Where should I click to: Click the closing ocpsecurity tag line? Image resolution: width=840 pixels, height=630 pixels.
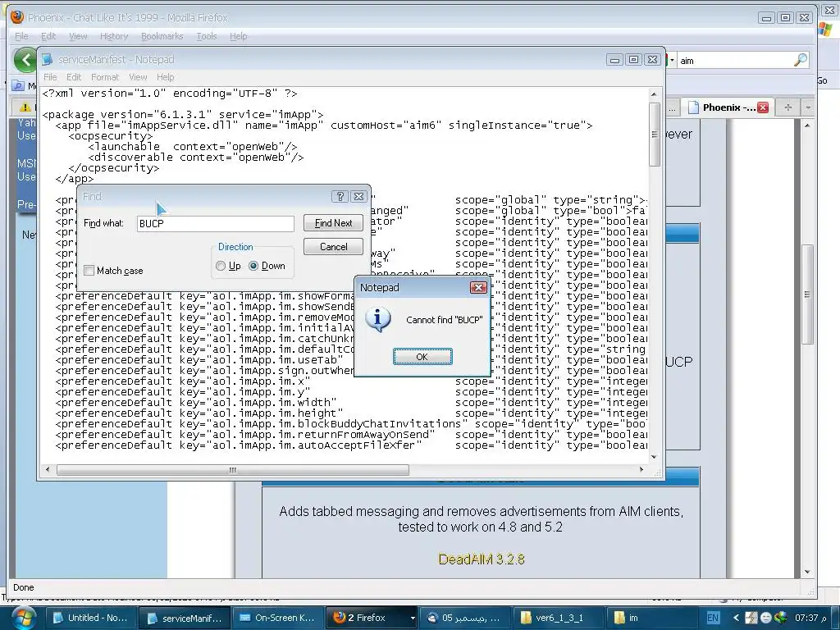(113, 168)
